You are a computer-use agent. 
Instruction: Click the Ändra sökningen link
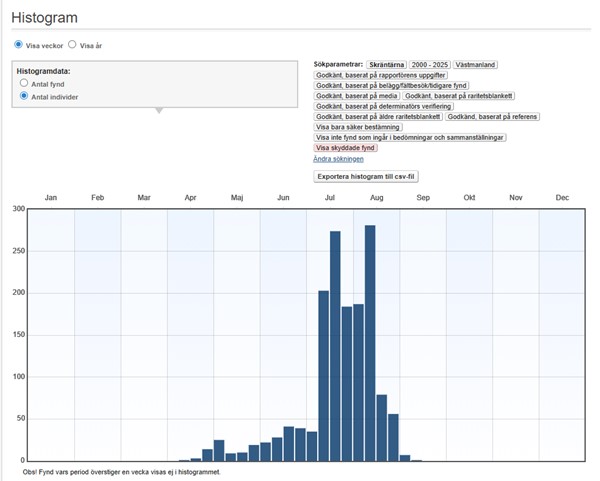339,158
